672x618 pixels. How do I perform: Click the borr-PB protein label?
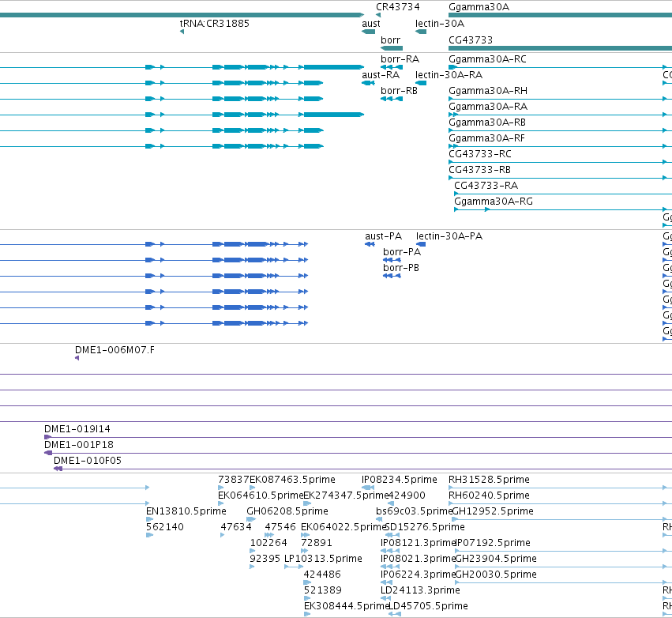pyautogui.click(x=401, y=268)
